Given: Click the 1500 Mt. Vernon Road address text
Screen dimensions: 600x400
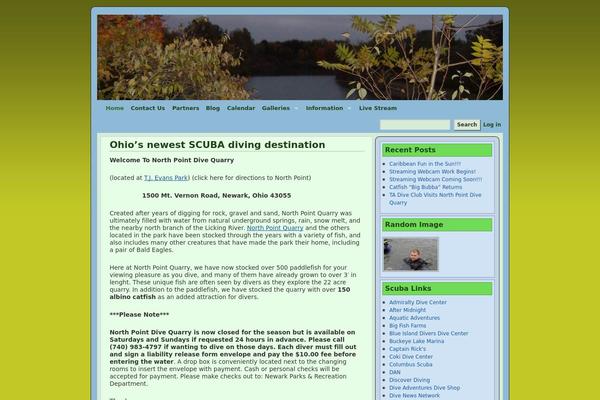Looking at the screenshot, I should 217,196.
